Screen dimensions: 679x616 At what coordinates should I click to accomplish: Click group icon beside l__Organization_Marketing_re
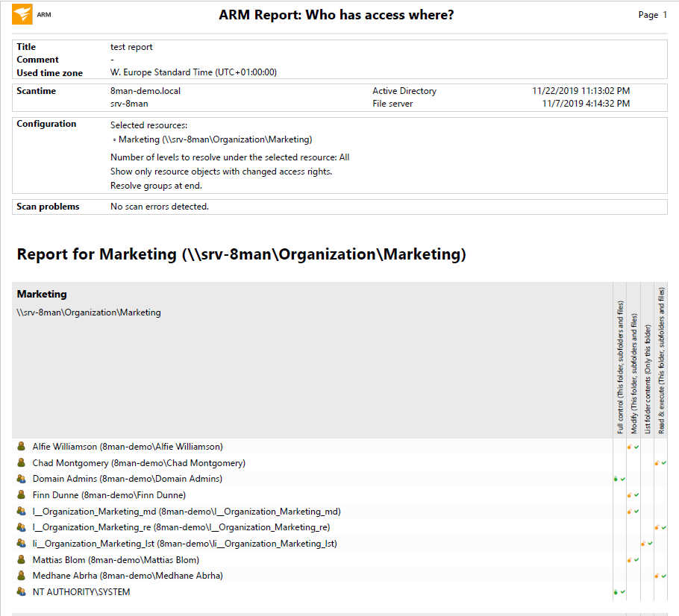tap(21, 527)
